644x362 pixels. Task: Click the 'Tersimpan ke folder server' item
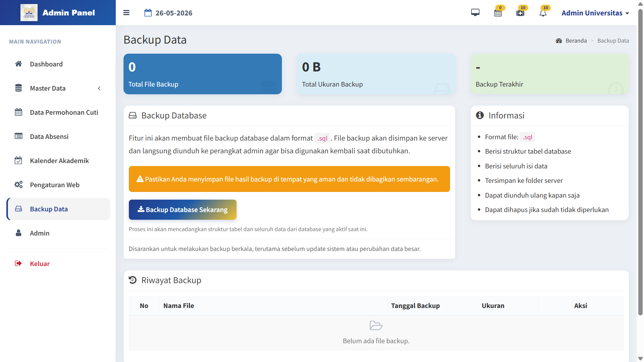click(x=524, y=180)
